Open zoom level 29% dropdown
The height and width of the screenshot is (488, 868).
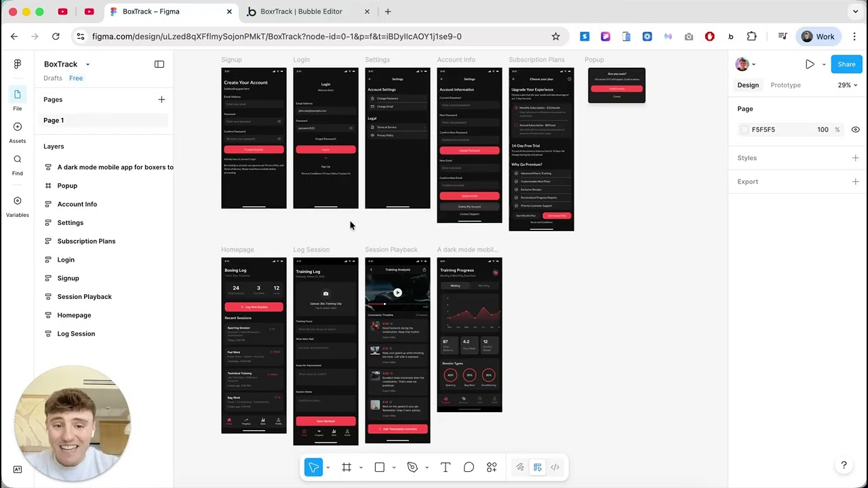[x=847, y=85]
